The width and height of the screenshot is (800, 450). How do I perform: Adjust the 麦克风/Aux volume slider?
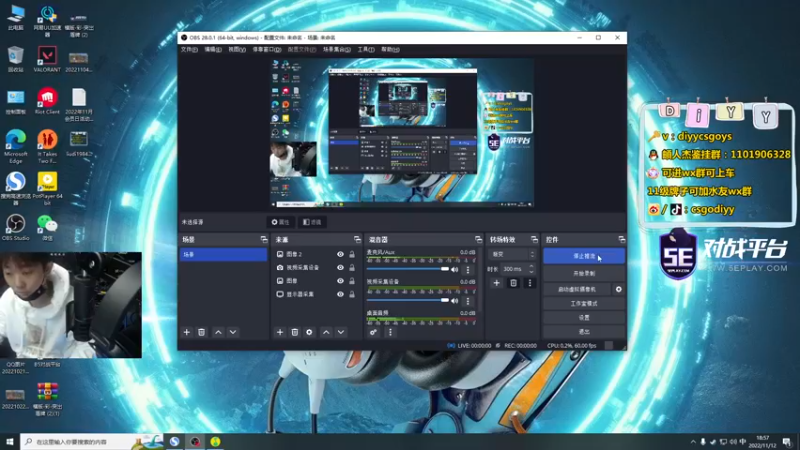click(x=408, y=269)
